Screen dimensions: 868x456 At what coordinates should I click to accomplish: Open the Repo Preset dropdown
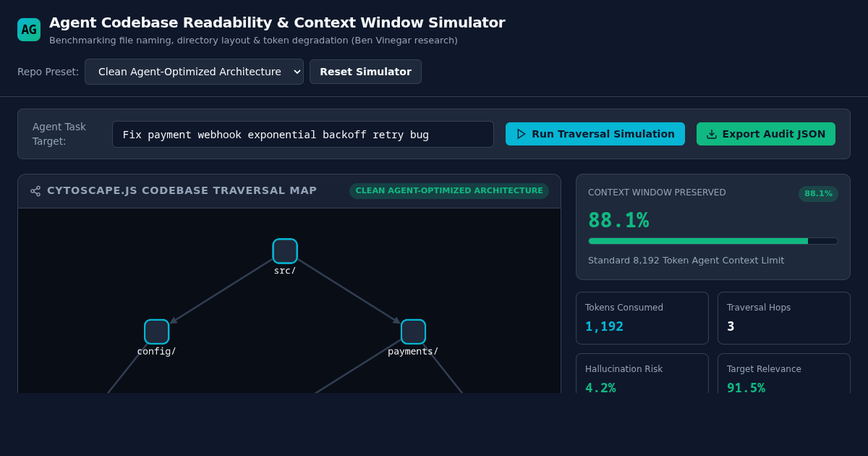tap(194, 72)
